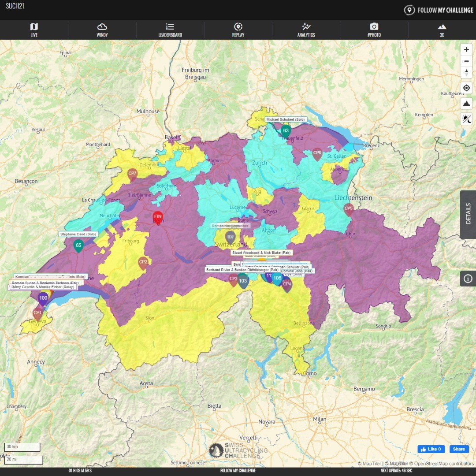The width and height of the screenshot is (476, 476).
Task: Open the OpenStreetMap contributors link
Action: tap(444, 464)
